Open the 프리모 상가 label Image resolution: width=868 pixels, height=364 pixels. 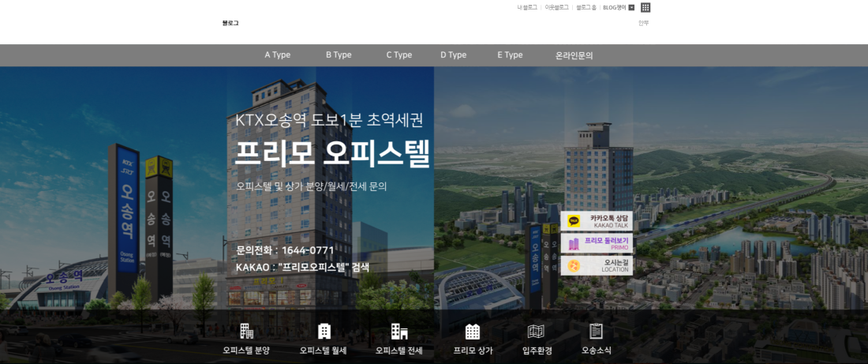click(473, 351)
